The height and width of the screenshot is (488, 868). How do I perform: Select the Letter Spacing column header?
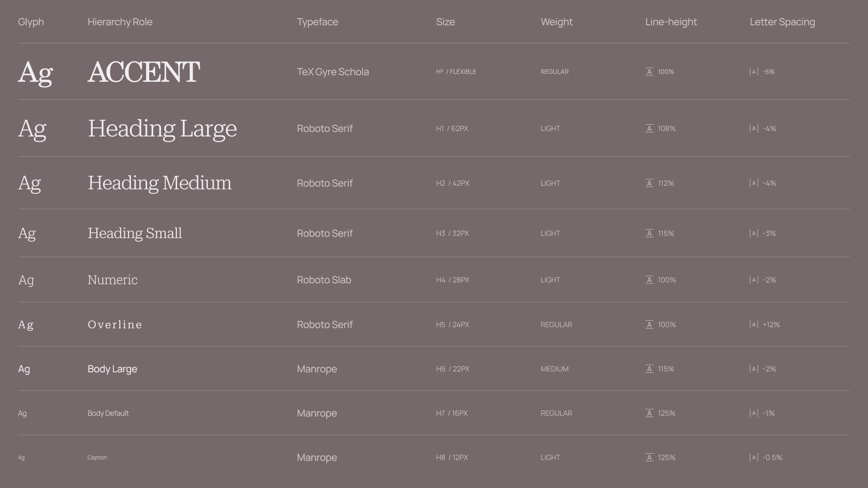782,22
